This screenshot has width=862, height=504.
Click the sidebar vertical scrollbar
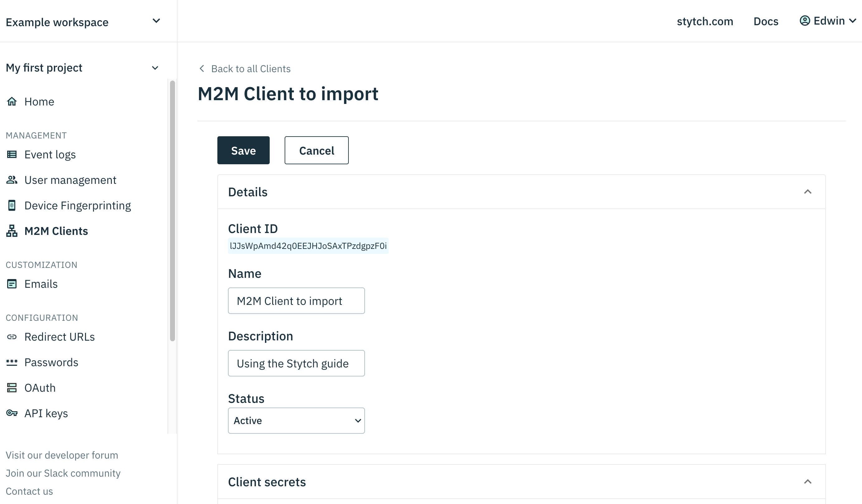[x=173, y=211]
